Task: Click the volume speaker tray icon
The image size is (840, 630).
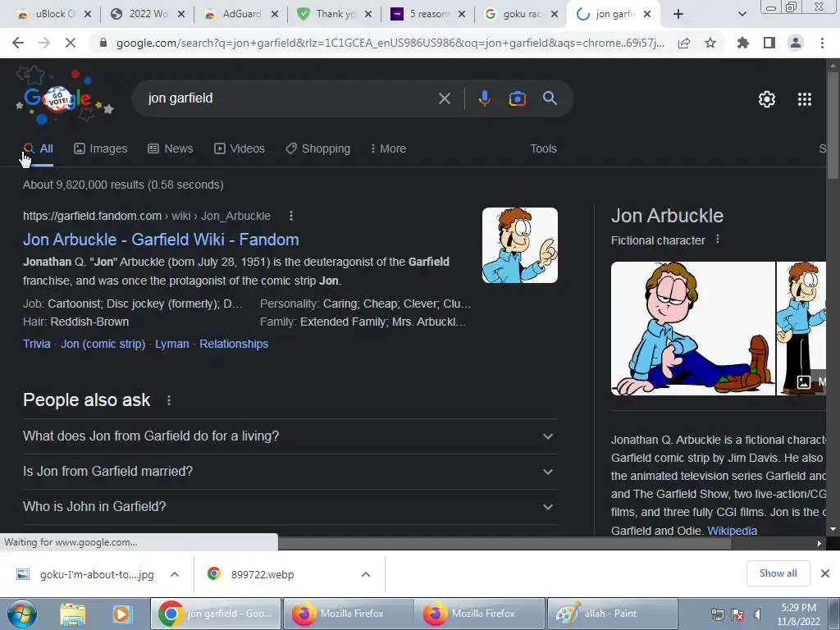Action: coord(757,614)
